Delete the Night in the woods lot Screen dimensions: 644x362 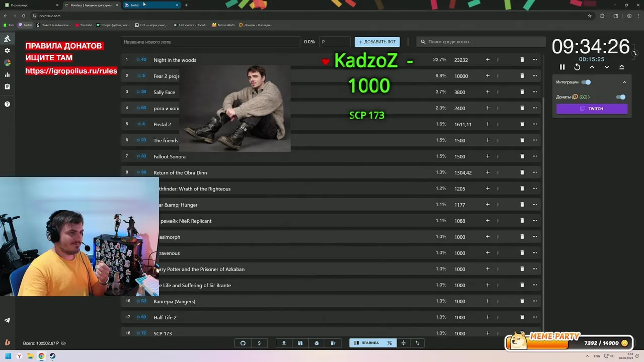pyautogui.click(x=522, y=60)
